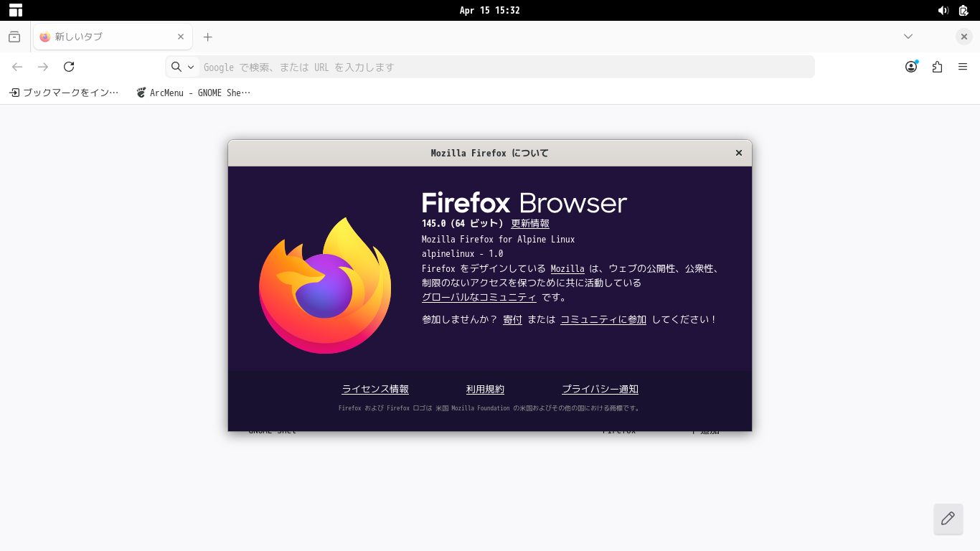Click the Mozilla Firefox について title bar

[x=489, y=153]
